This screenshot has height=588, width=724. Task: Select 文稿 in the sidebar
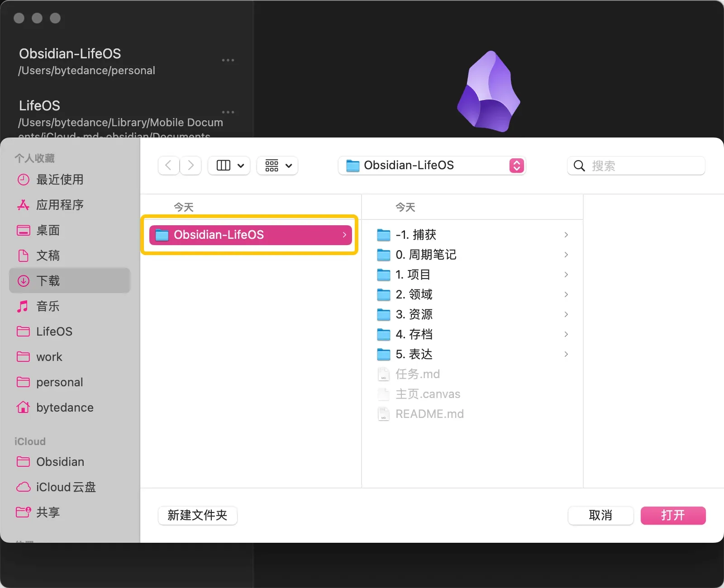[48, 256]
